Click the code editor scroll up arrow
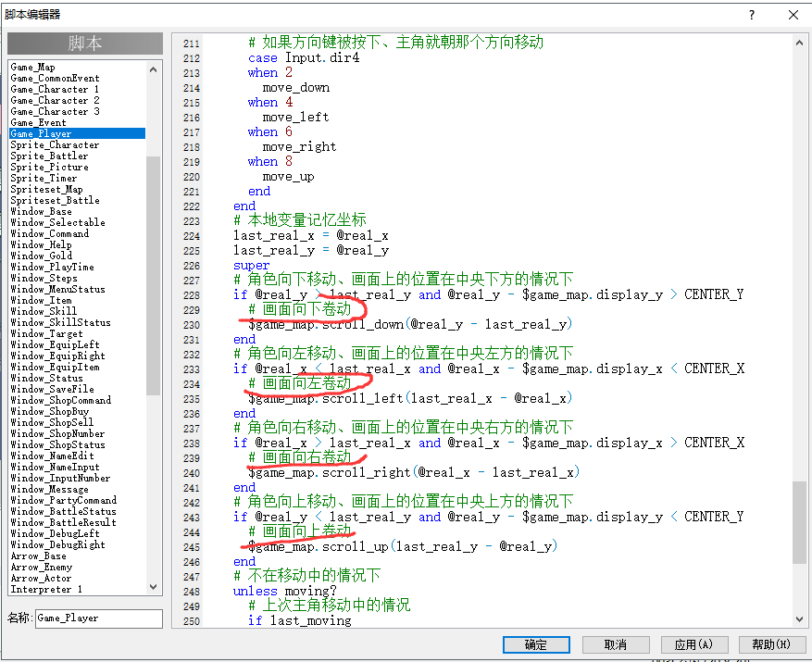 coord(799,44)
